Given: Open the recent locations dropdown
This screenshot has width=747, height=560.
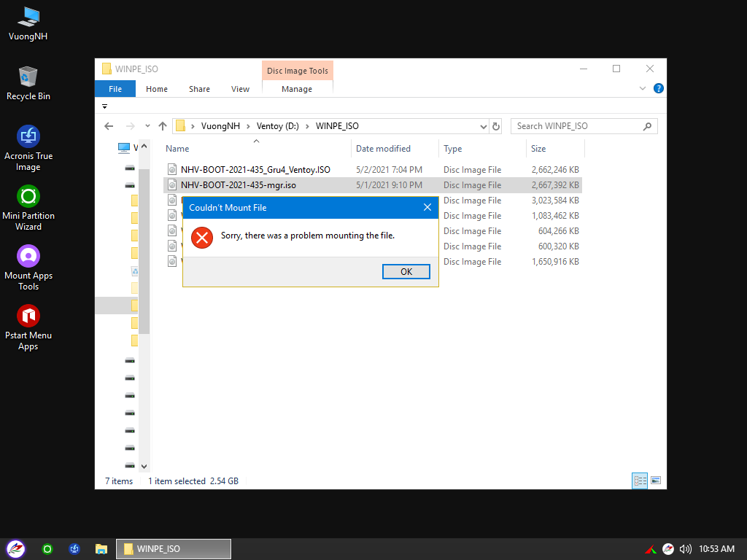Looking at the screenshot, I should 147,126.
